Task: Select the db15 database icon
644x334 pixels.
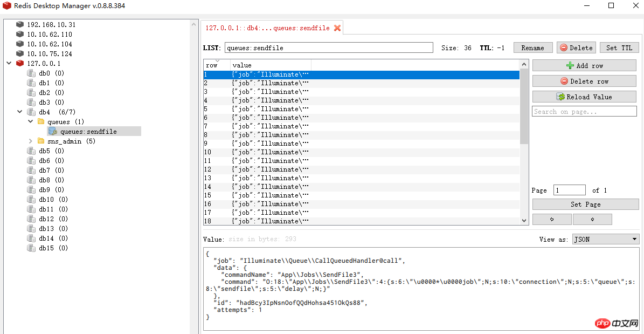Action: (31, 248)
